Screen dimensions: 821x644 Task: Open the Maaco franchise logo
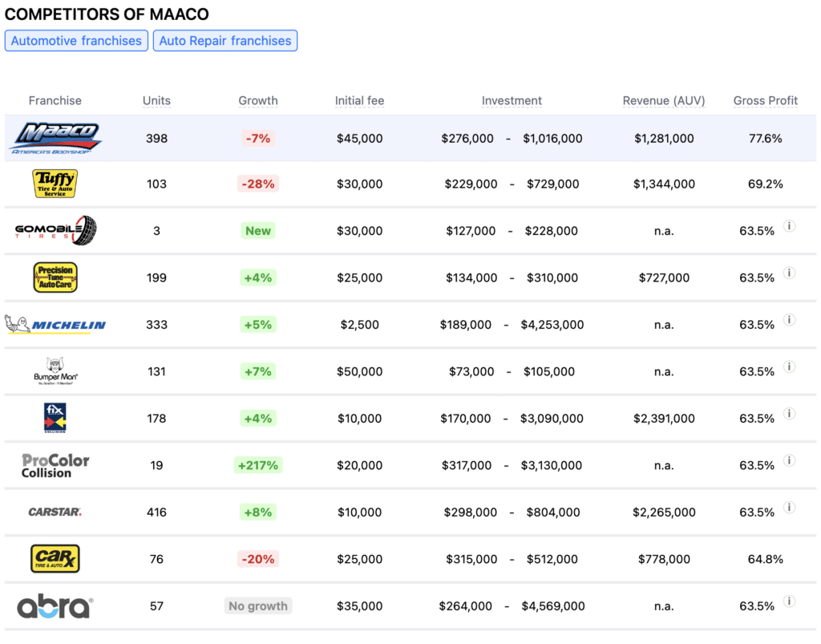[x=55, y=138]
